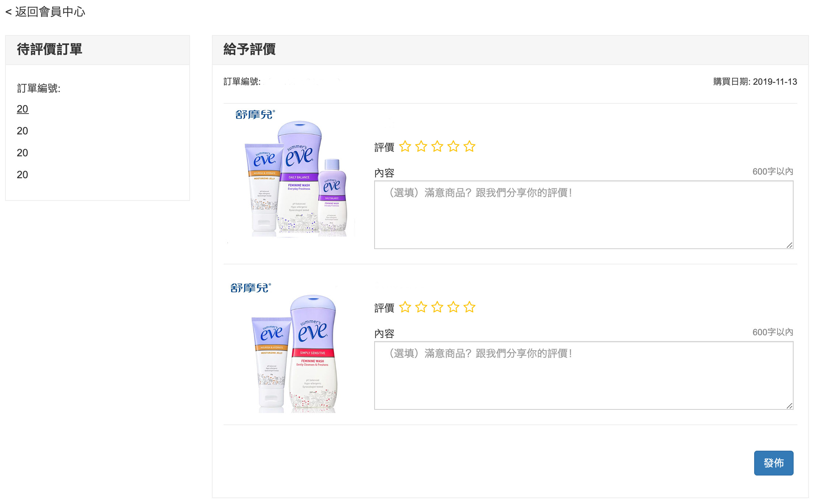The image size is (817, 504).
Task: Give the first product three stars
Action: tap(437, 147)
